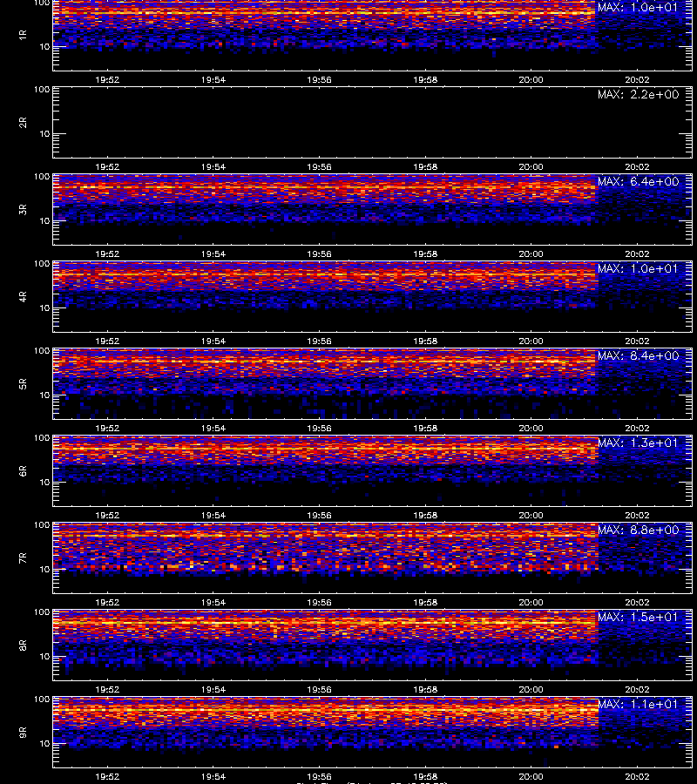Select the MAX: 1.3e+01 readout in panel 6R
697x784 pixels.
coord(638,443)
